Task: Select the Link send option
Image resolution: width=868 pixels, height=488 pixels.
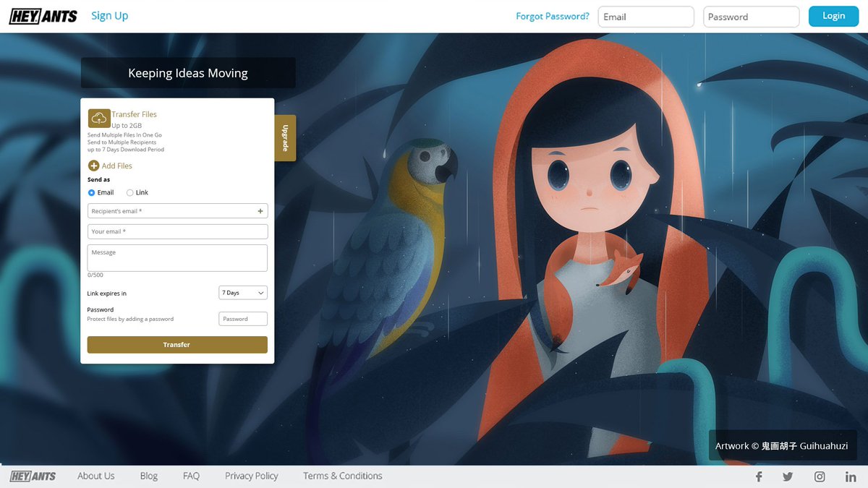Action: (130, 193)
